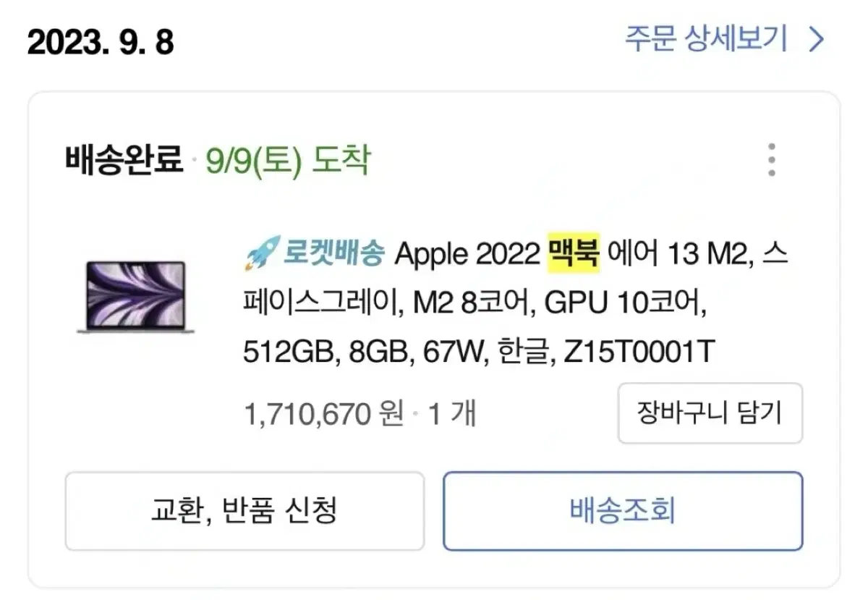868x600 pixels.
Task: Click the 배송완료 delivery status label
Action: tap(124, 160)
